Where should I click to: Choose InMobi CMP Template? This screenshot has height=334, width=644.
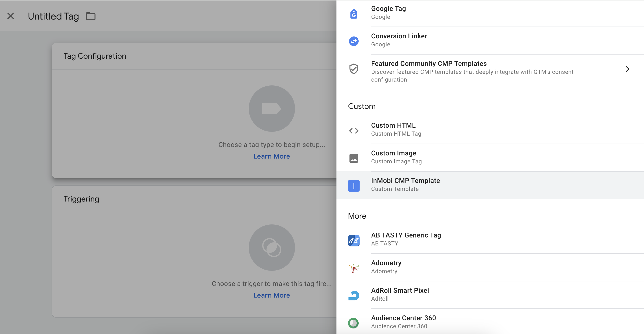490,185
